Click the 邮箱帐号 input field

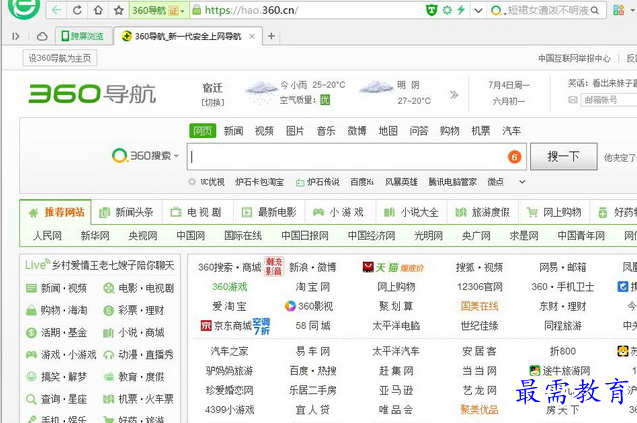pos(609,100)
